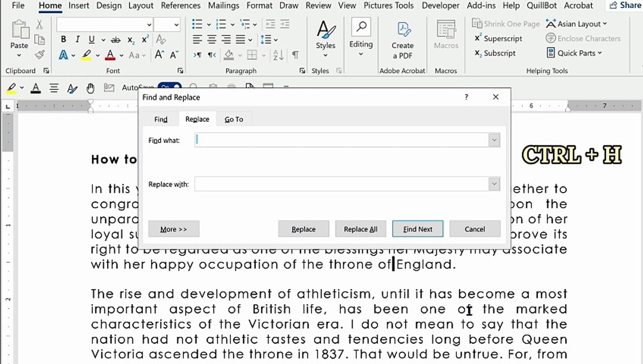This screenshot has height=364, width=643.
Task: Clear all formatting with eraser icon
Action: [161, 39]
